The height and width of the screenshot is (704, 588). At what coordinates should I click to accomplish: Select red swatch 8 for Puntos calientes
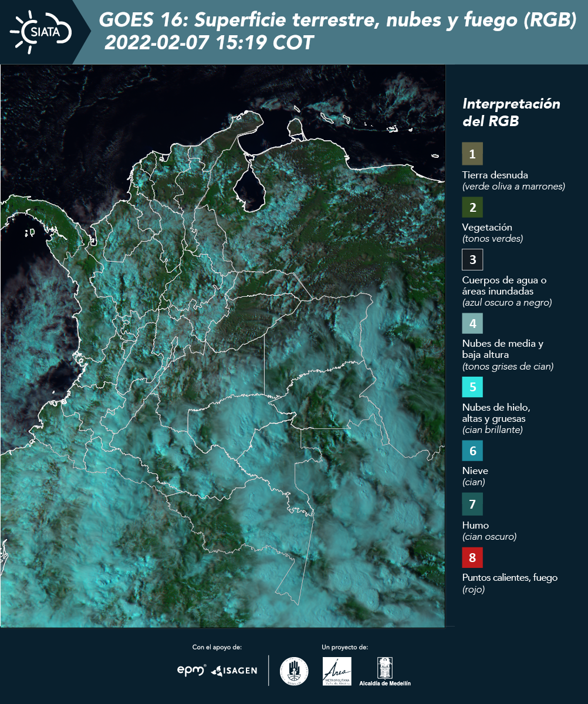click(472, 557)
